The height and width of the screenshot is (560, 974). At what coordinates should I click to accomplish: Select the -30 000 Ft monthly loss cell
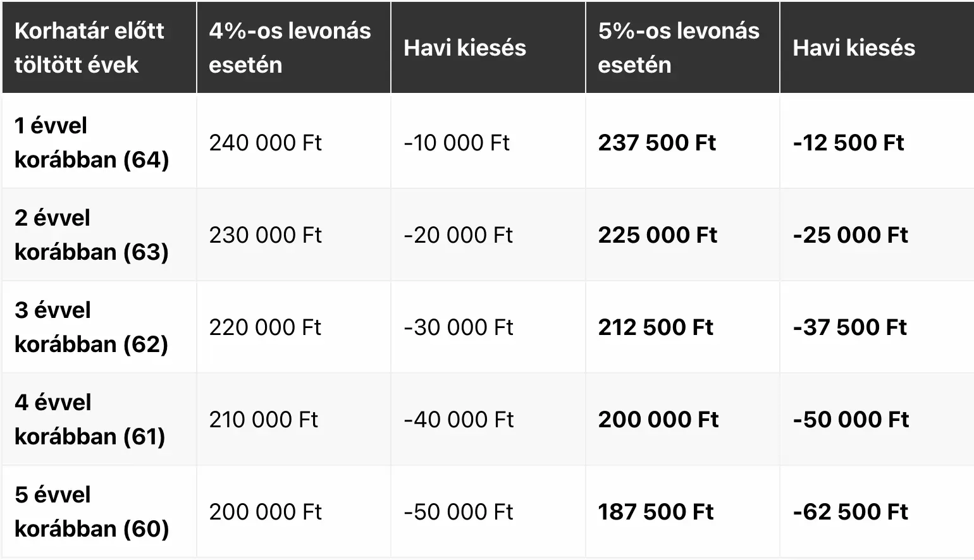[459, 327]
